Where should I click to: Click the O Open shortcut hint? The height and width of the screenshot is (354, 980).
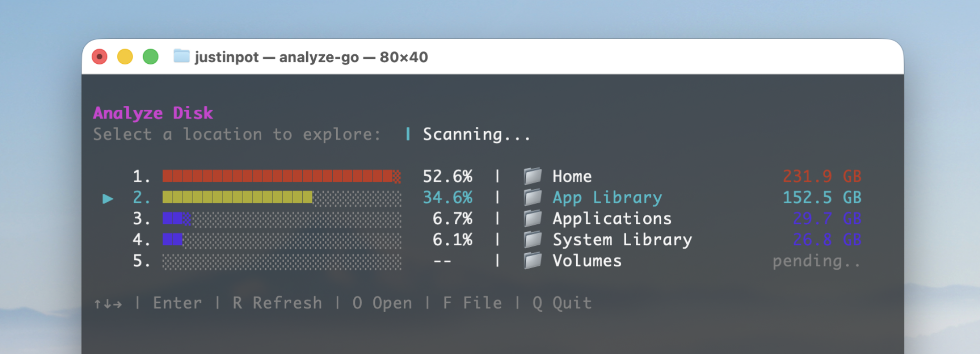pos(382,303)
